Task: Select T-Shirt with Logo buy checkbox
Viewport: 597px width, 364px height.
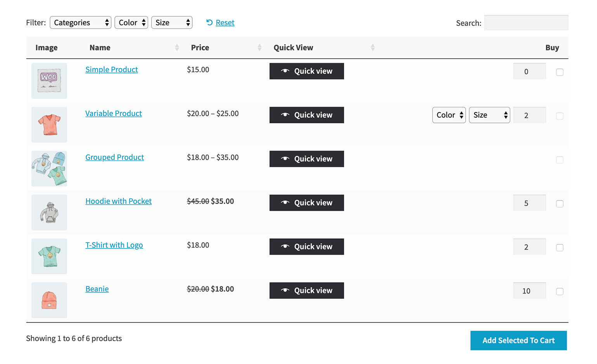Action: point(559,248)
